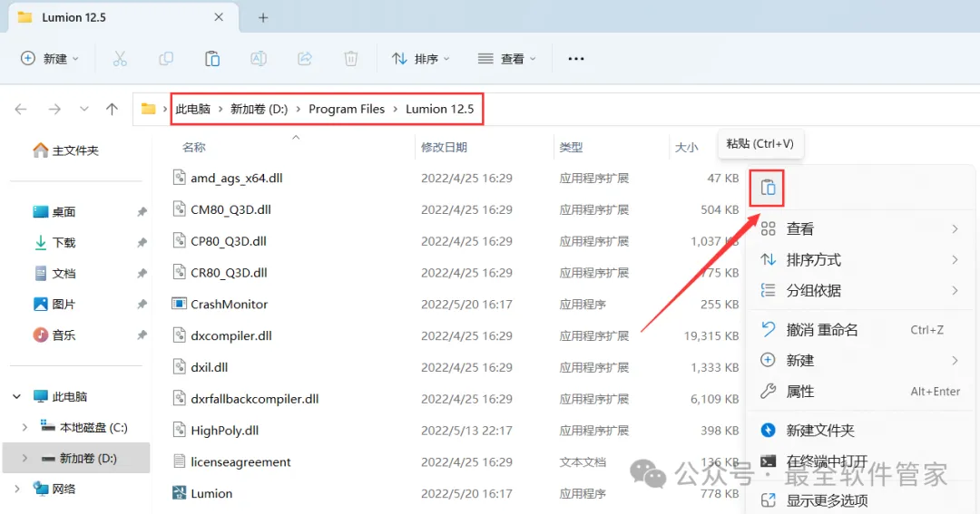Open the 查看 submenu in context menu

pyautogui.click(x=859, y=229)
